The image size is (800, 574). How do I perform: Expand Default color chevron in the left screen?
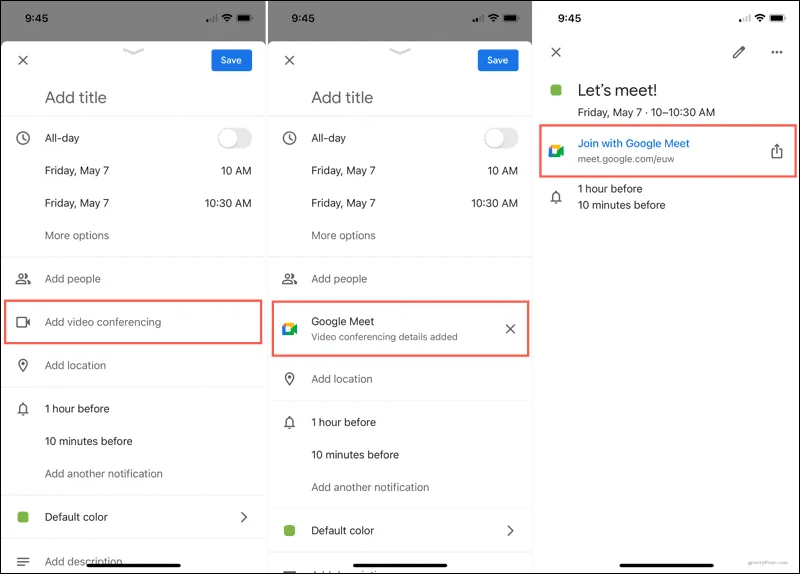(x=244, y=517)
